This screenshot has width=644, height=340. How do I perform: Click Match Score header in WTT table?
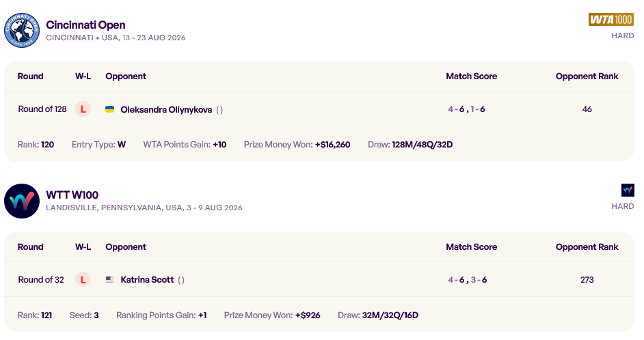472,247
